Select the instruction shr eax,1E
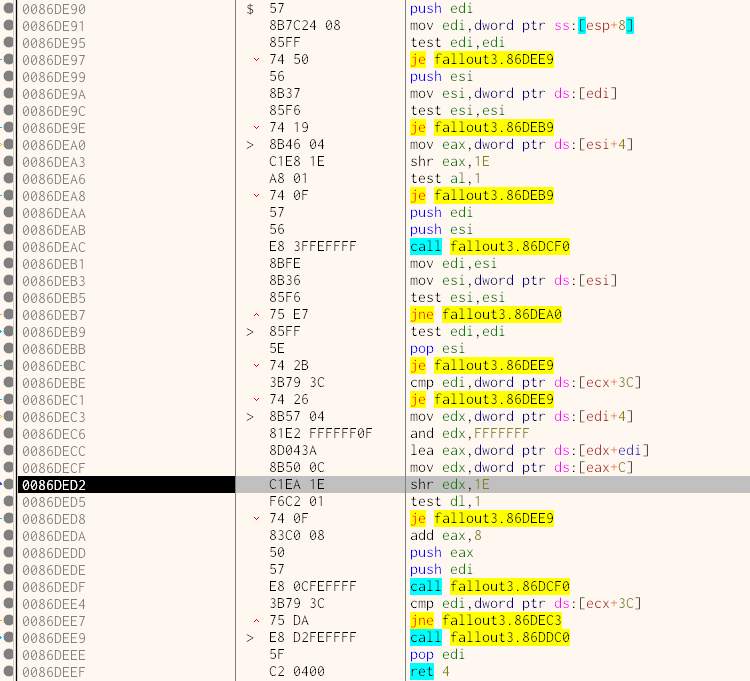 (450, 162)
